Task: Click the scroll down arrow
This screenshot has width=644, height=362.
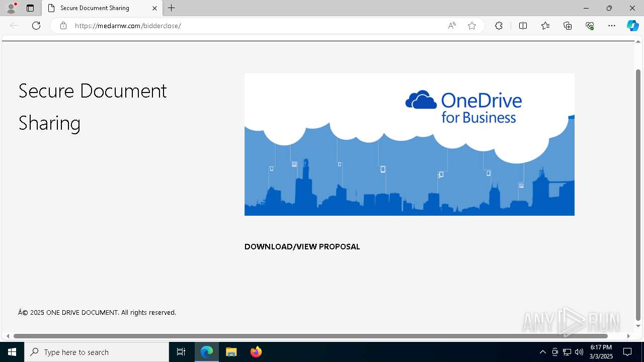Action: [638, 326]
